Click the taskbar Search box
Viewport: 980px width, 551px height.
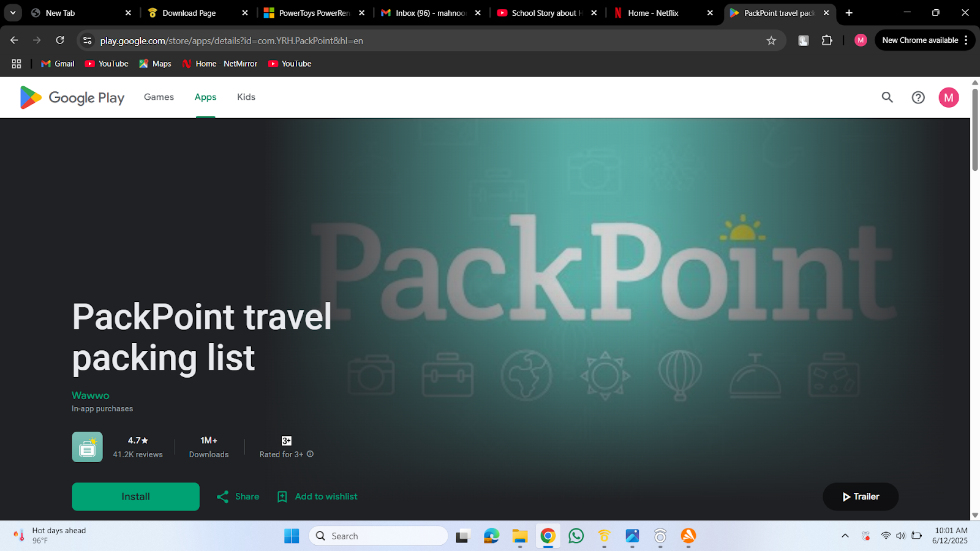click(379, 536)
